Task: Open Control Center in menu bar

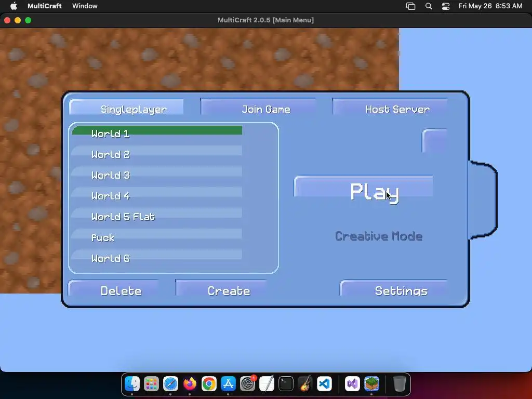Action: click(x=446, y=6)
